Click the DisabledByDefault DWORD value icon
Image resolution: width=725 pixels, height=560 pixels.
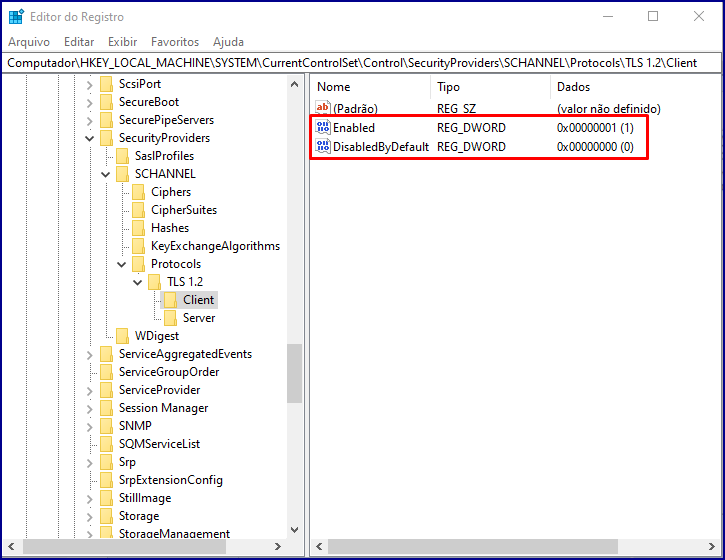click(323, 147)
